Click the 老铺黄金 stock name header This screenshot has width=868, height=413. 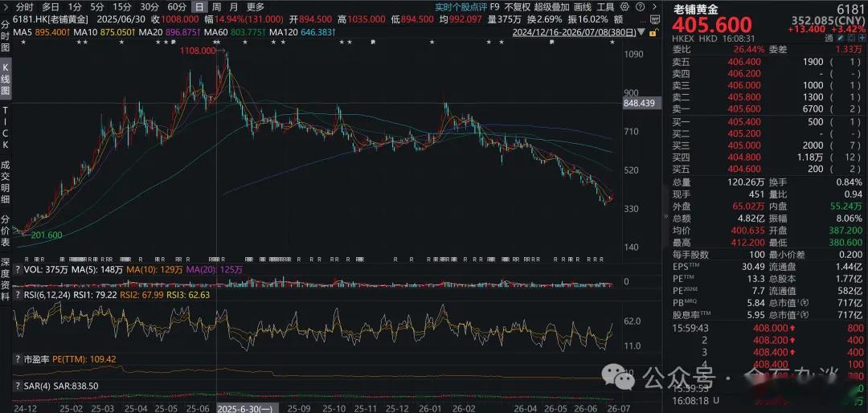(x=696, y=9)
